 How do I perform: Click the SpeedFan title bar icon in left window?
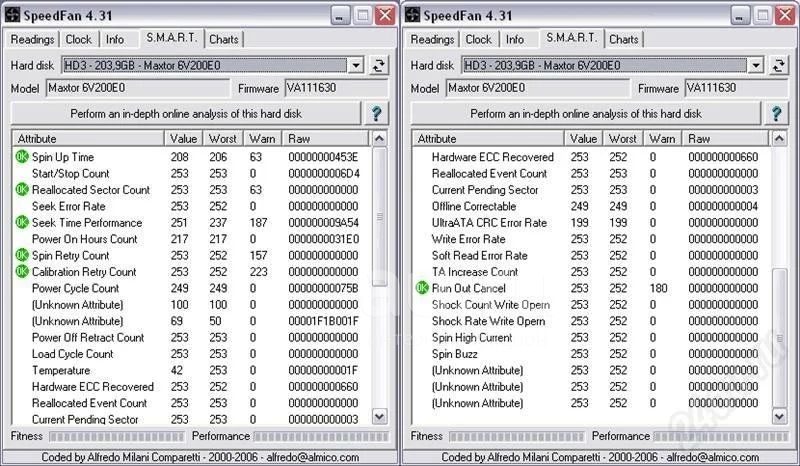(x=13, y=15)
